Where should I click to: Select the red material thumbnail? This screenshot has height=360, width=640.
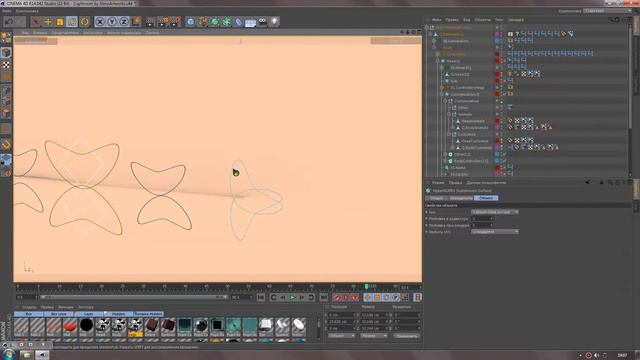pos(70,326)
